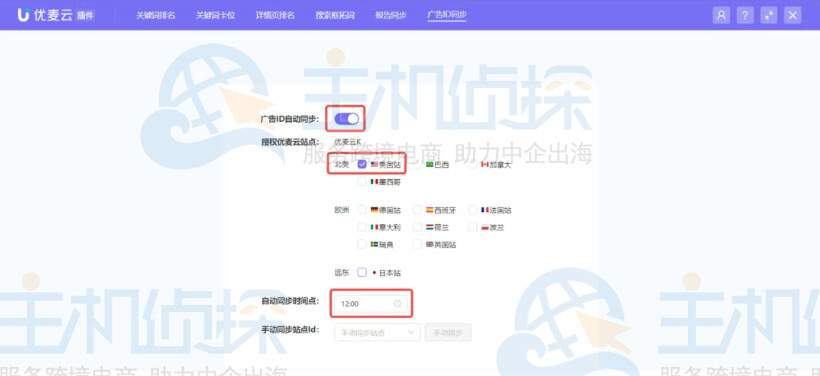
Task: Click the 优麦云 logo
Action: (x=45, y=15)
